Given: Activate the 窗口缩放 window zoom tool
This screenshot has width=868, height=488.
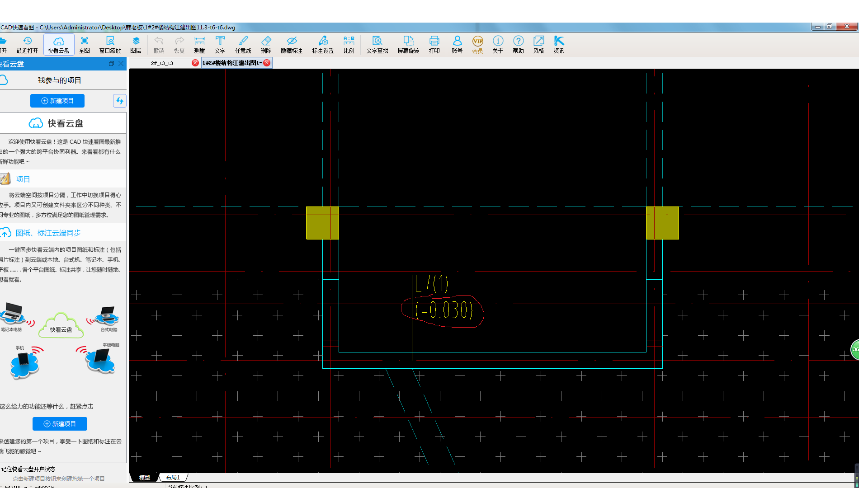Looking at the screenshot, I should 110,45.
